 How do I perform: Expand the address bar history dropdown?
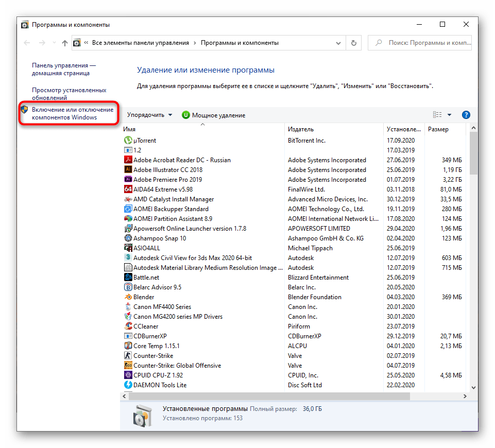pos(338,43)
